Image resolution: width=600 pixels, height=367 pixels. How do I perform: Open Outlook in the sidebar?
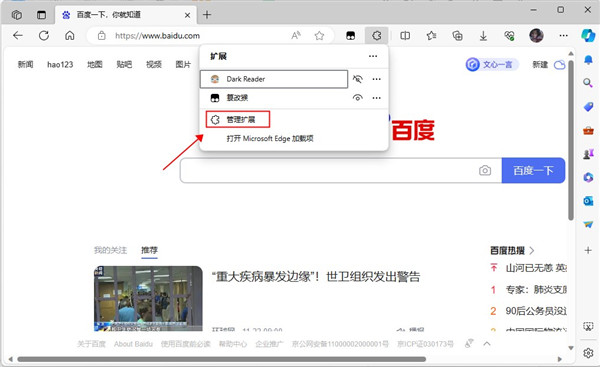[x=588, y=201]
